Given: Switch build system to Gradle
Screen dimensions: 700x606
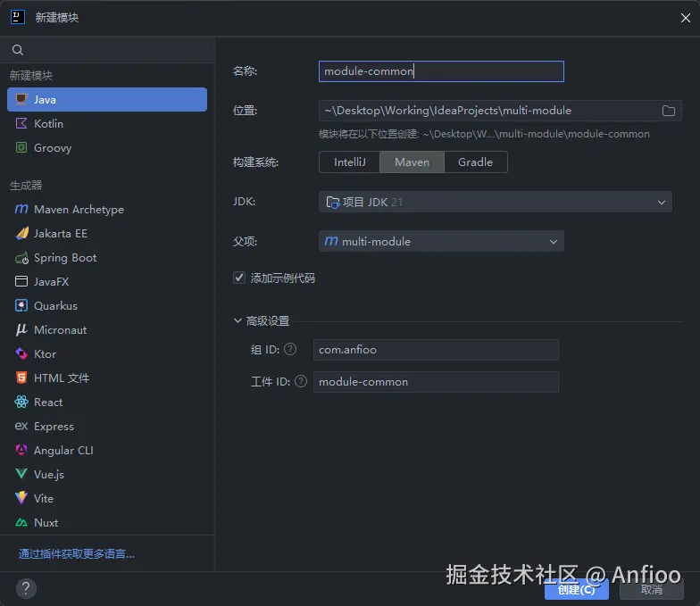Looking at the screenshot, I should pos(475,162).
